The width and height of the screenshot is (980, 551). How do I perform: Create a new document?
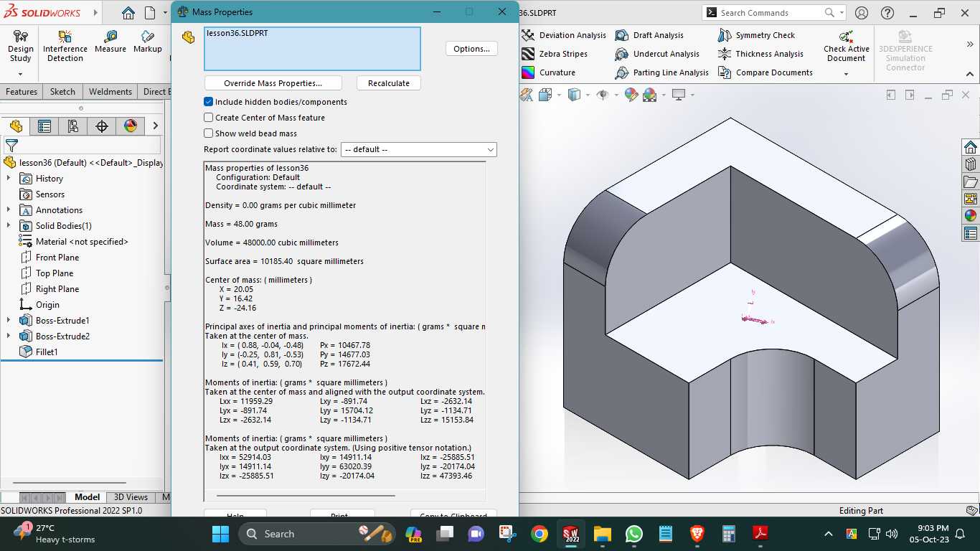click(150, 13)
